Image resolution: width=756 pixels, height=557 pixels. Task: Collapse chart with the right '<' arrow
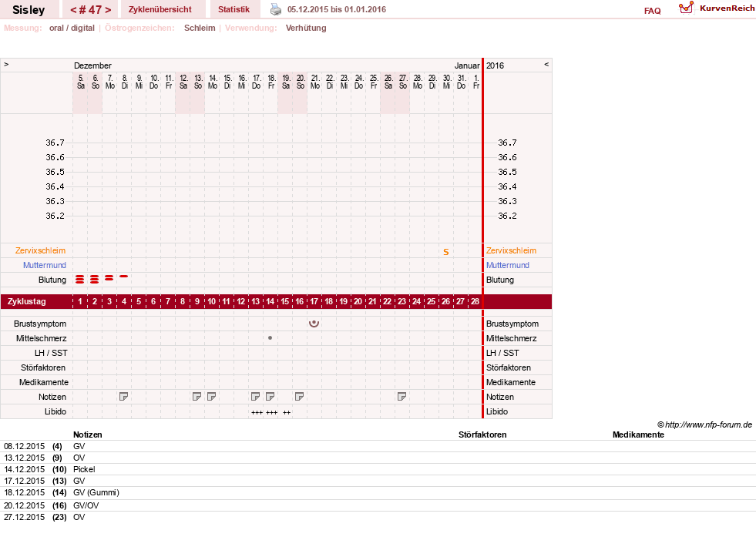(x=546, y=65)
